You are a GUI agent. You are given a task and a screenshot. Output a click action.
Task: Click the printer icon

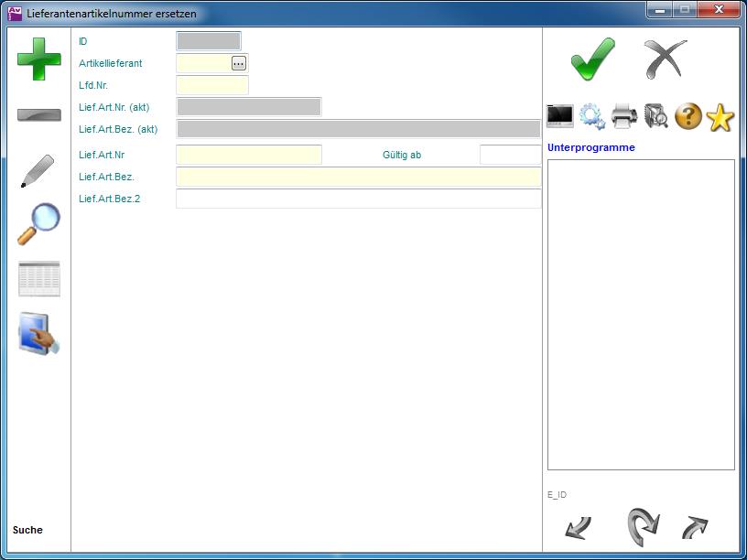624,116
